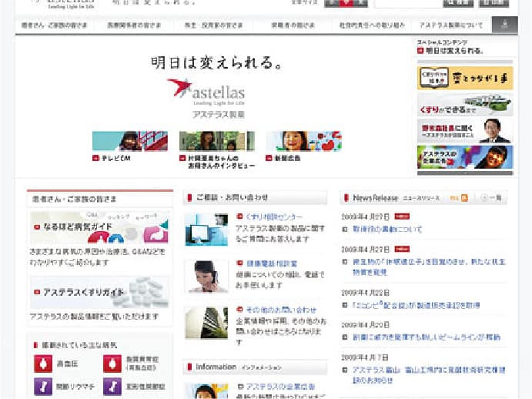Open the 医療関係者の皆さま navigation tab
This screenshot has width=532, height=399.
click(x=134, y=25)
